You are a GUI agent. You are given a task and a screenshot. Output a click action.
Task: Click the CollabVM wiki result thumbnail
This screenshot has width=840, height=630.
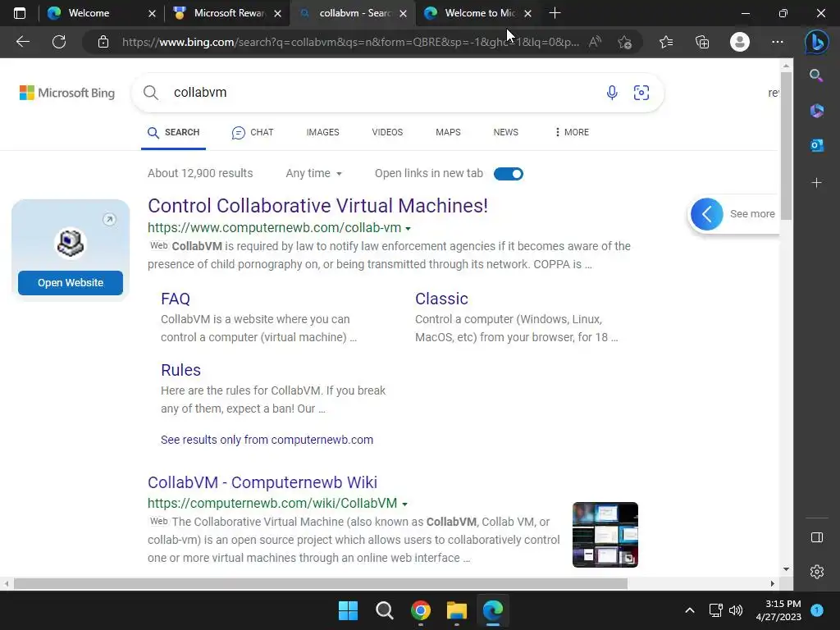pyautogui.click(x=605, y=535)
